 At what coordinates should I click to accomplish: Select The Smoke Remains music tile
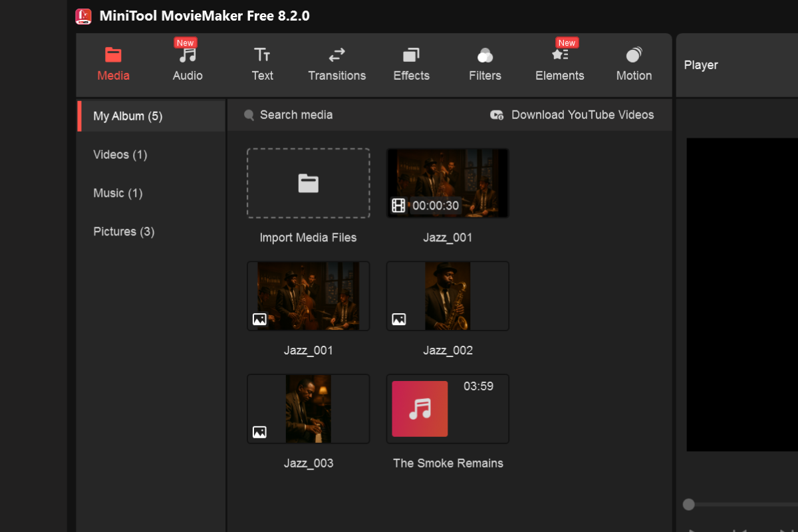pos(448,409)
